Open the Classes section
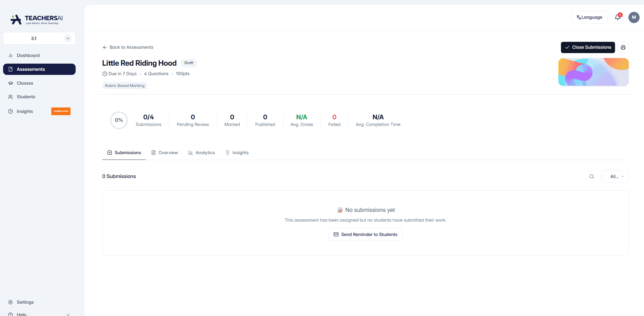This screenshot has width=644, height=316. pos(25,83)
